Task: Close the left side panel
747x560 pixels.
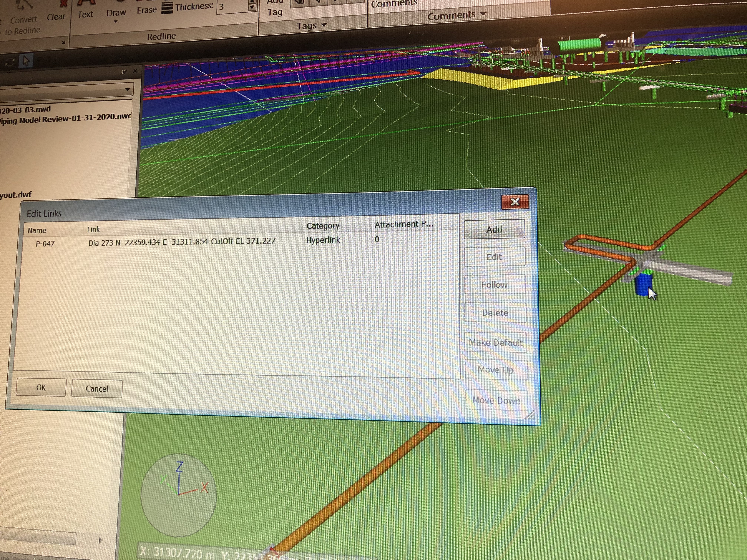Action: (x=135, y=71)
